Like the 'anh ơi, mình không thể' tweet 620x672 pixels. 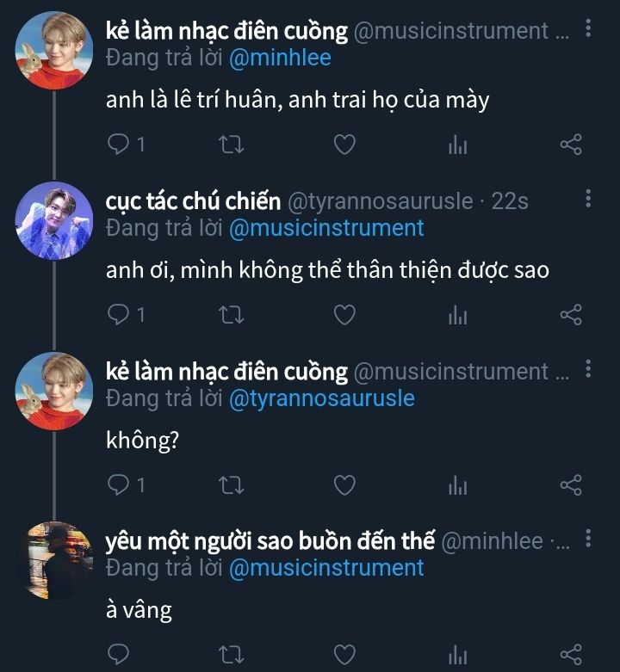(344, 315)
